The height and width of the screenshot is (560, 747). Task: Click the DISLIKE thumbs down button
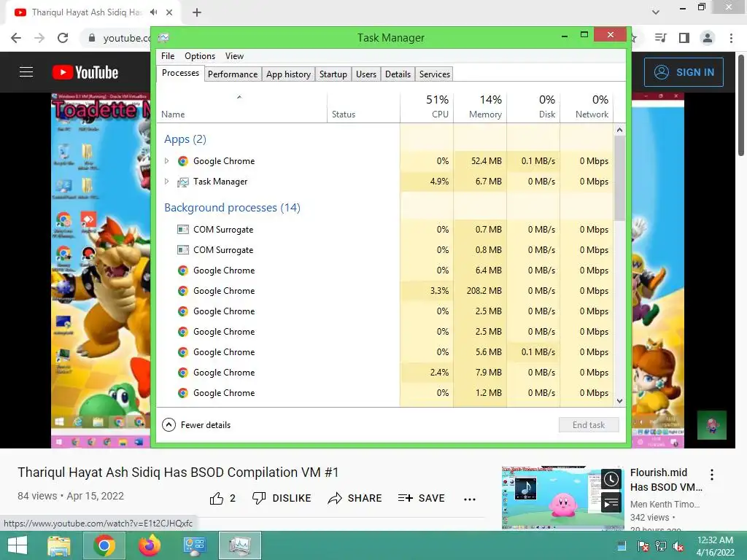coord(282,498)
